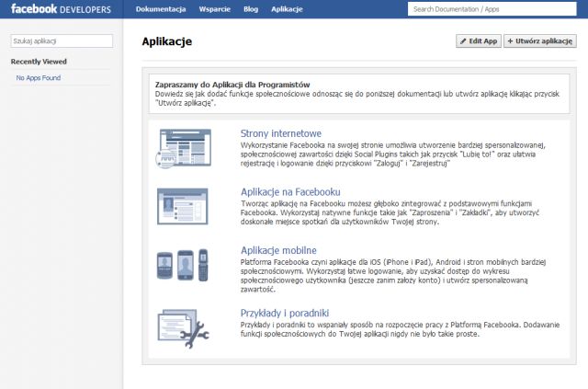This screenshot has height=389, width=588.
Task: Click the Edit App button
Action: (x=479, y=41)
